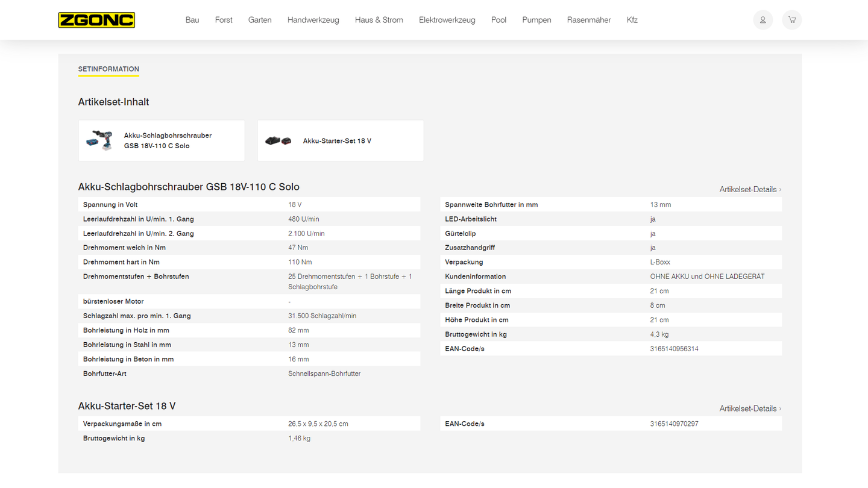Select the Akku-Schlagbohrschrauber GSB 18V-110 card
This screenshot has height=488, width=868.
point(161,140)
